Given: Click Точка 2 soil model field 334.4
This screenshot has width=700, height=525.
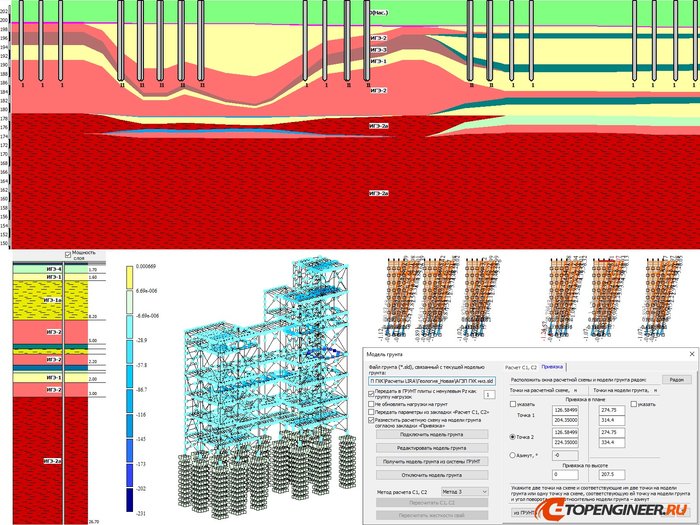Looking at the screenshot, I should pyautogui.click(x=612, y=442).
